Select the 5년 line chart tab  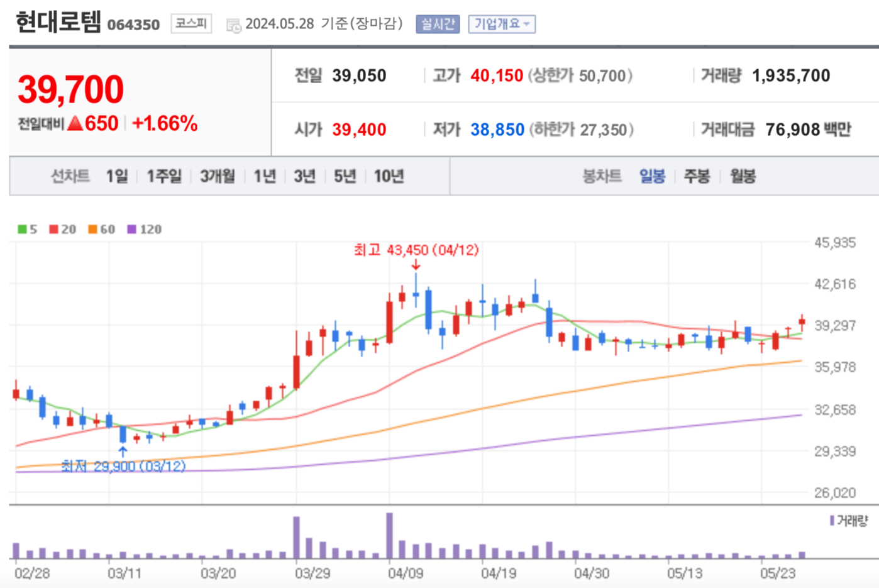(x=345, y=176)
